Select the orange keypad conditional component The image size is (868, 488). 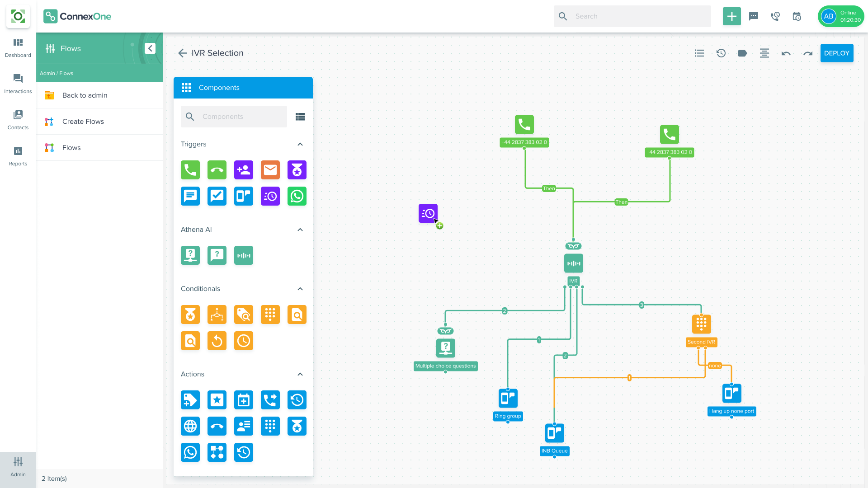[270, 314]
